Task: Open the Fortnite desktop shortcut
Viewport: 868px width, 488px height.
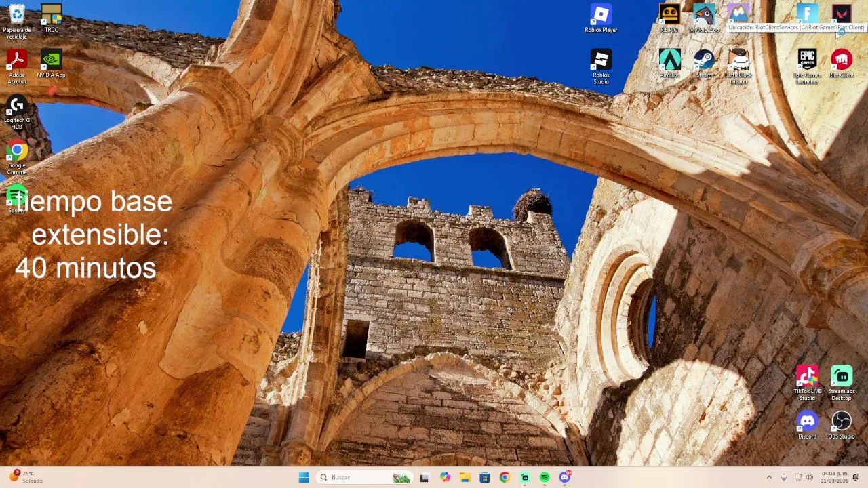Action: click(807, 14)
